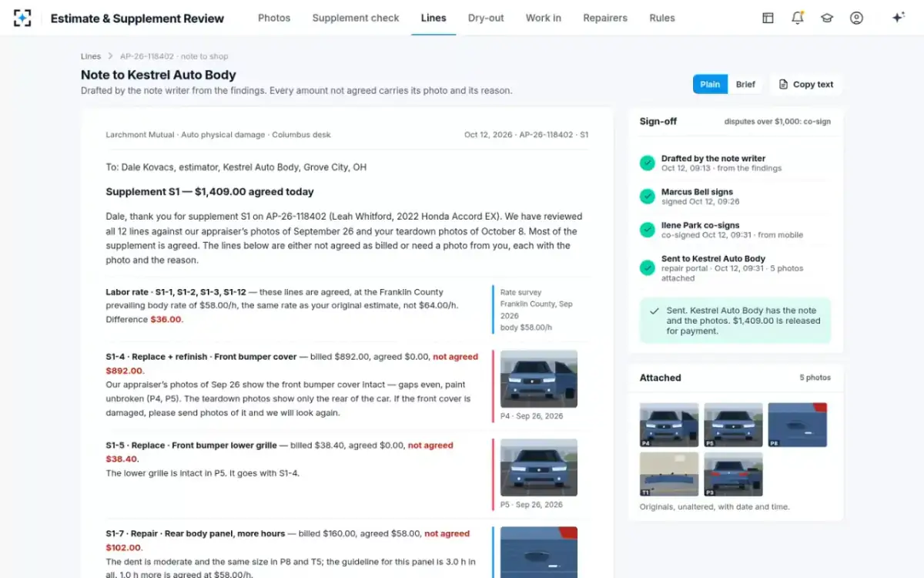924x578 pixels.
Task: Click the red '$102.00' amount
Action: tap(123, 548)
